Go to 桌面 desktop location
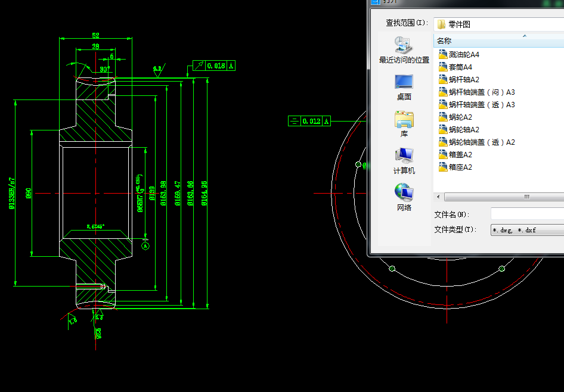The image size is (564, 392). click(x=404, y=88)
